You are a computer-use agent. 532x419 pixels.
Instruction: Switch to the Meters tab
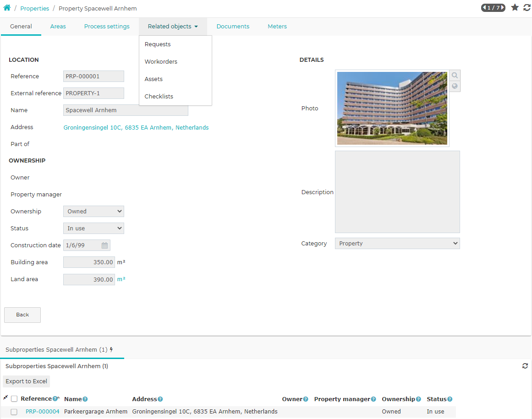[277, 27]
